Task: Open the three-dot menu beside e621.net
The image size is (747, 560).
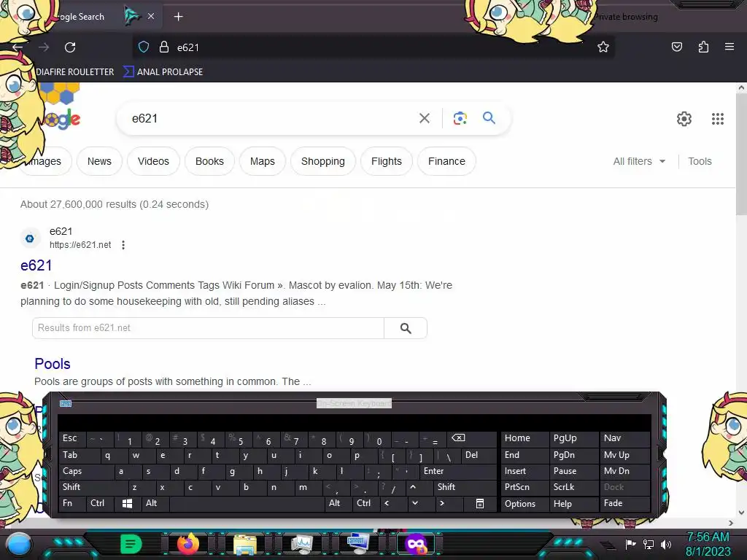Action: (123, 245)
